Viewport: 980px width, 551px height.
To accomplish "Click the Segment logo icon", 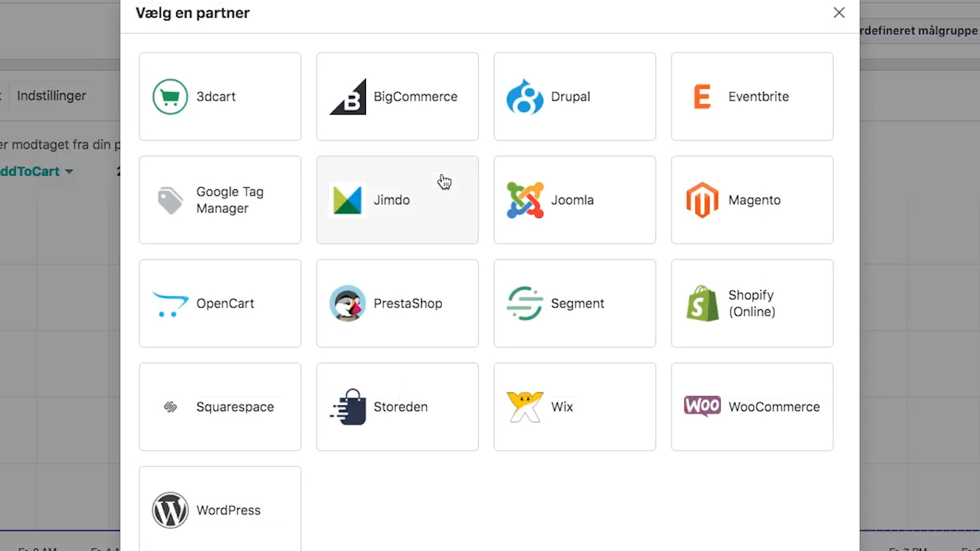I will [x=525, y=304].
